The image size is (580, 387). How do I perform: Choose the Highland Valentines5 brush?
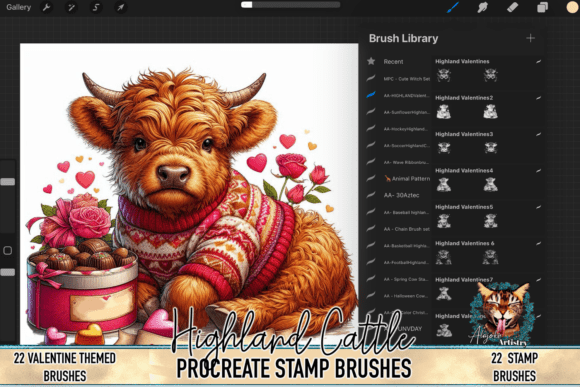[488, 217]
